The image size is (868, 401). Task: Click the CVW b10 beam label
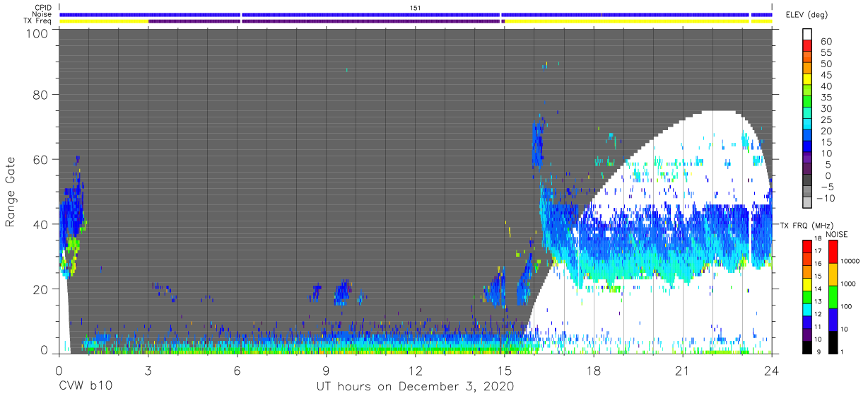85,386
